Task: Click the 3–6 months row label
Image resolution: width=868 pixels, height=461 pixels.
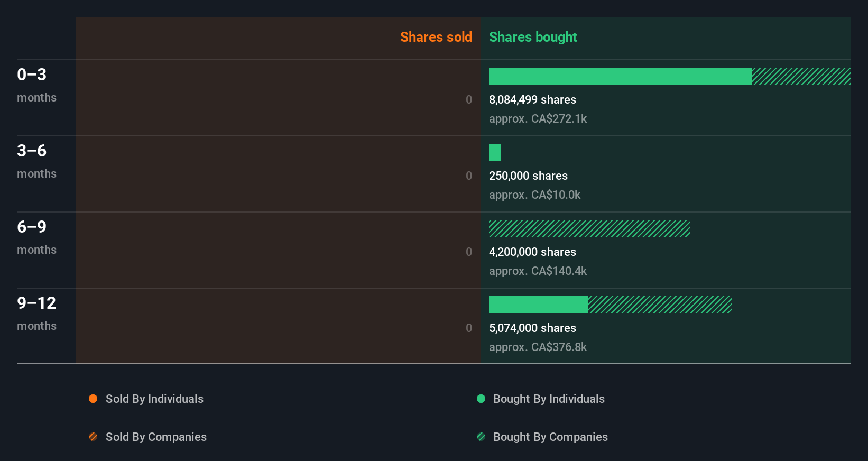Action: 36,161
